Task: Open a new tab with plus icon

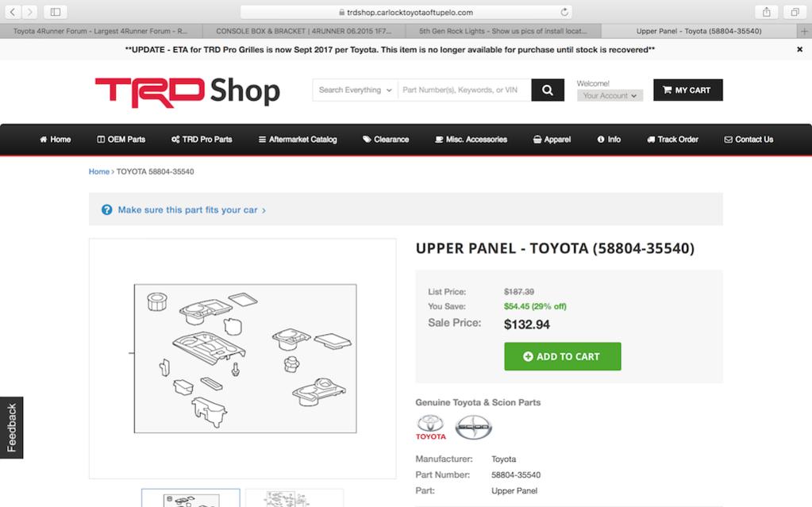Action: click(804, 31)
